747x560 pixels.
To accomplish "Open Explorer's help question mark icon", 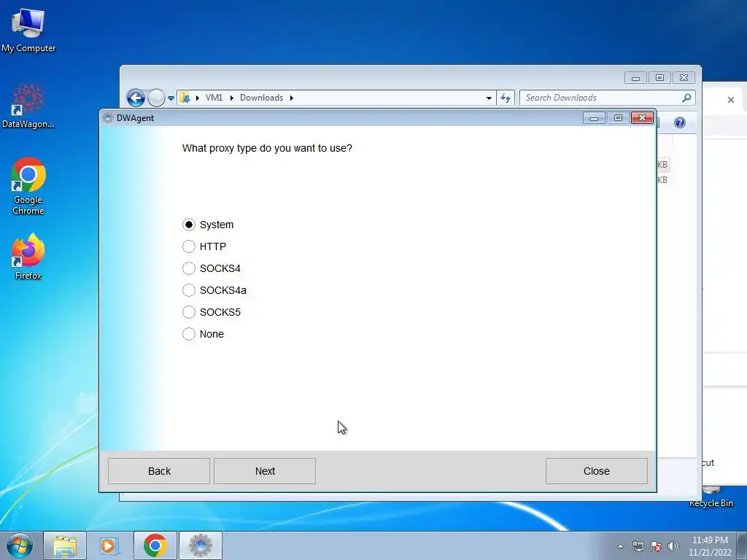I will (680, 122).
